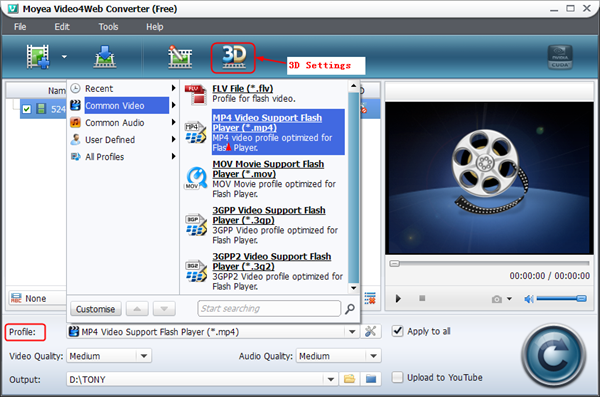Click the Recent clock icon
This screenshot has height=397, width=600.
75,88
